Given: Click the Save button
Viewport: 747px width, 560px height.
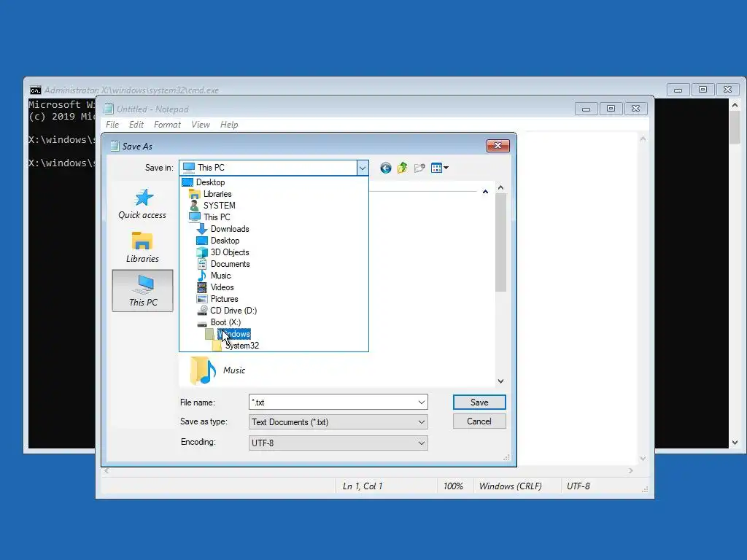Looking at the screenshot, I should pyautogui.click(x=479, y=402).
